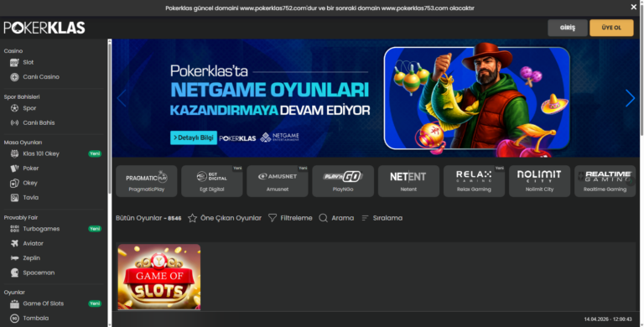Click the funnel filter icon
Screen dimensions: 644x327
pos(273,218)
